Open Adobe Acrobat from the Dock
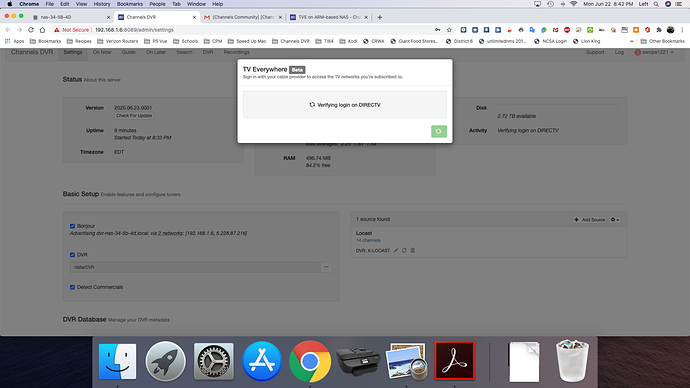 (455, 360)
